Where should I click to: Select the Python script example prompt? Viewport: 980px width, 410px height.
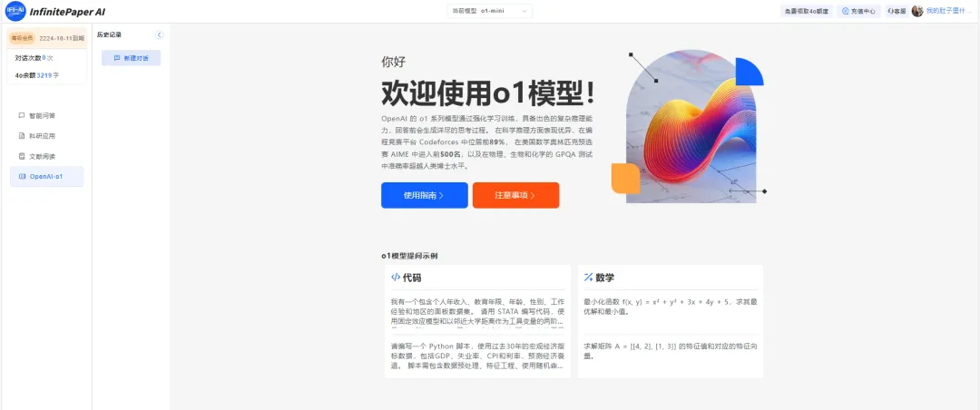click(477, 356)
